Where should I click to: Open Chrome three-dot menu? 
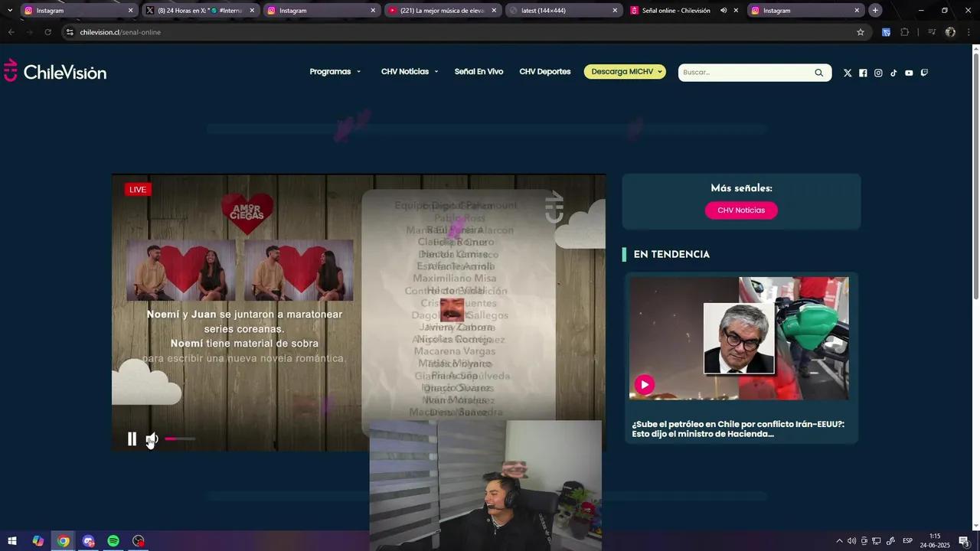(969, 32)
